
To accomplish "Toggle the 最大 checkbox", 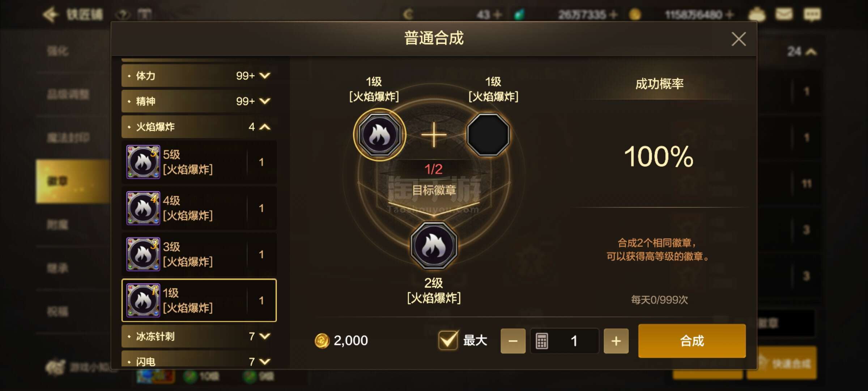I will click(x=448, y=340).
